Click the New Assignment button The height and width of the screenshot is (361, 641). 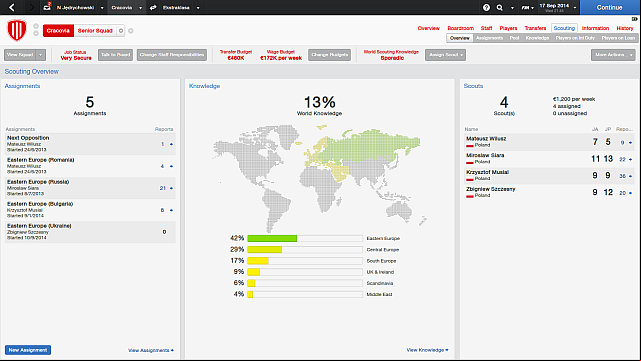coord(28,350)
